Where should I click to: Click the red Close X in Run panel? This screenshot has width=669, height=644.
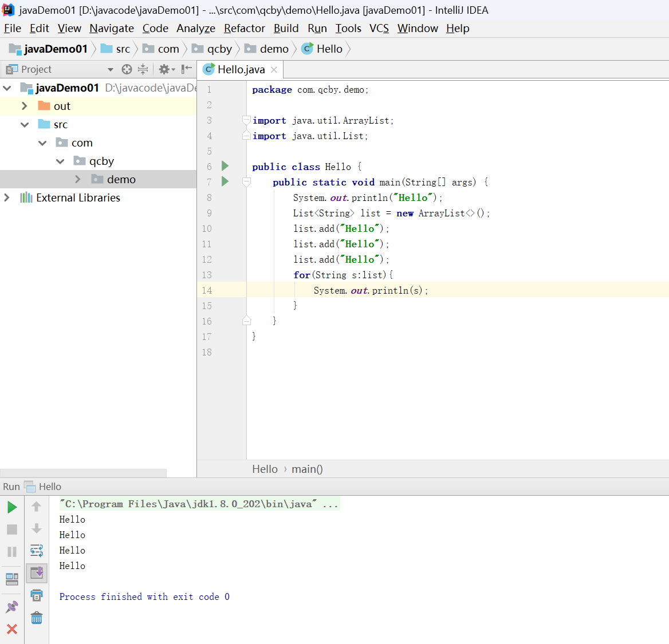[x=12, y=629]
